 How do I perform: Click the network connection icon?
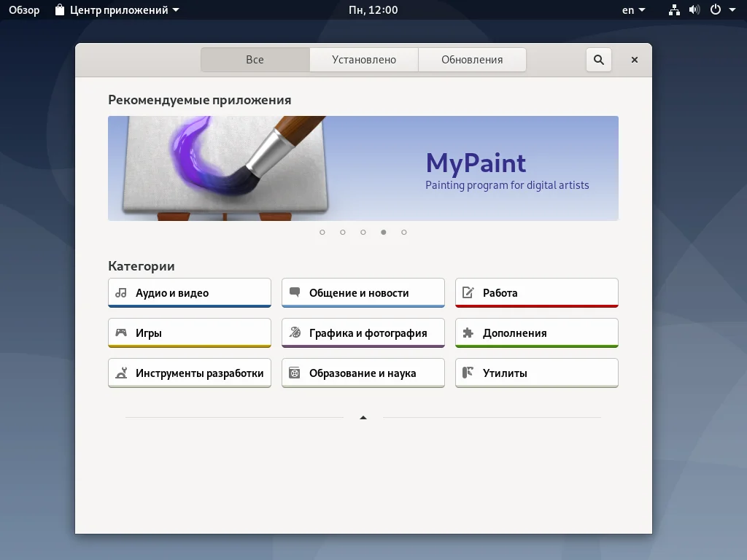674,9
